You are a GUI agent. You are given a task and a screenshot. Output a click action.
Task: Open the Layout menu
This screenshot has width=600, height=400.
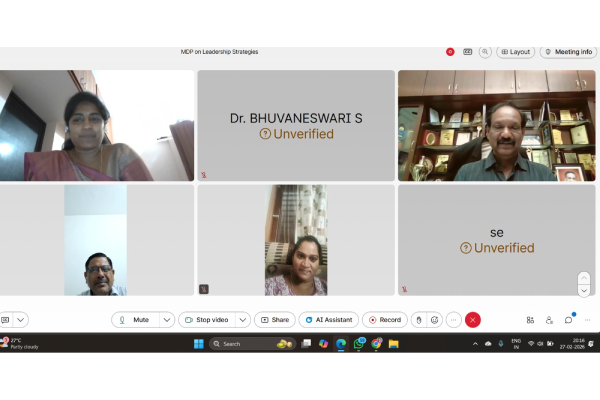point(516,52)
